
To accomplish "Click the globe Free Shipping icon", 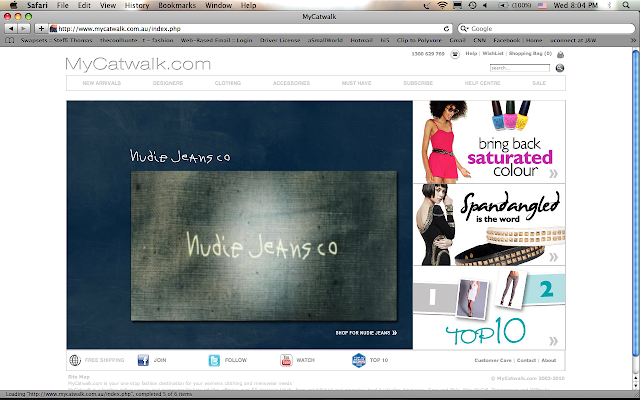I will [75, 360].
